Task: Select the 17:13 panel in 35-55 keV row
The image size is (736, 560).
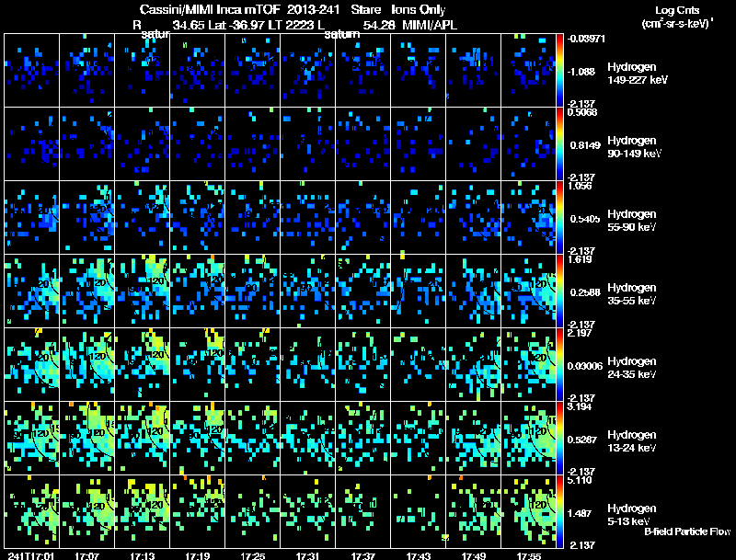Action: pyautogui.click(x=143, y=291)
